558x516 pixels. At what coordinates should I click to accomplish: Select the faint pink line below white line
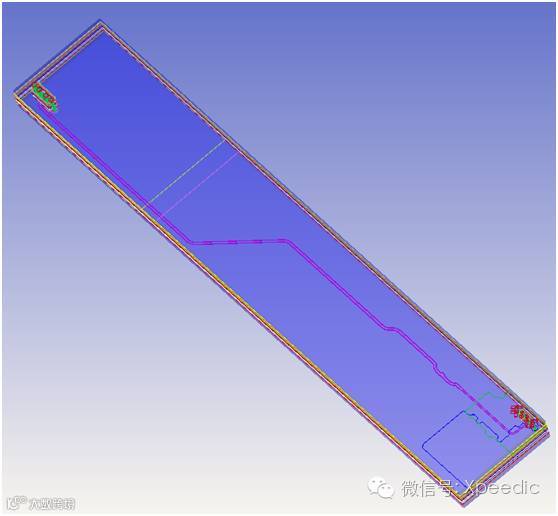point(199,184)
